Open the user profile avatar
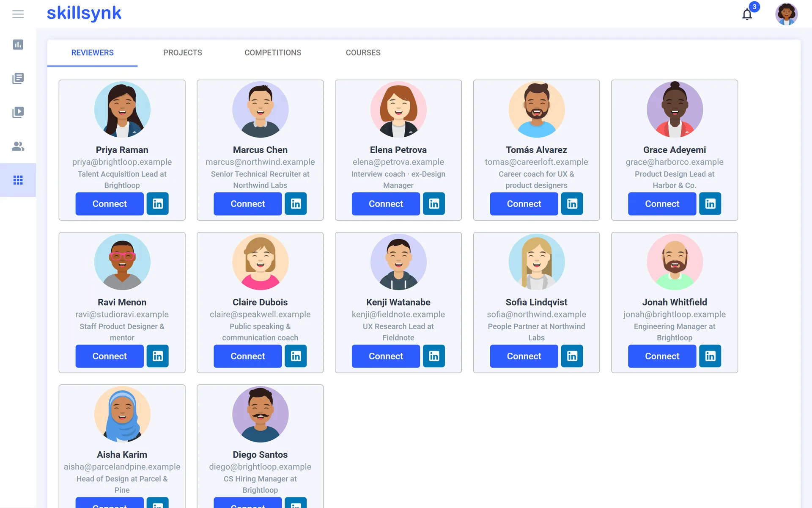This screenshot has height=508, width=812. coord(786,14)
